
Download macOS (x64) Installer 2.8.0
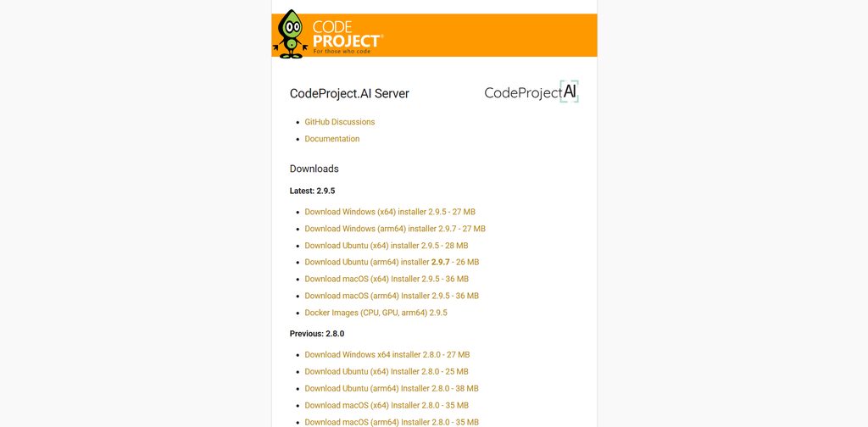point(387,405)
